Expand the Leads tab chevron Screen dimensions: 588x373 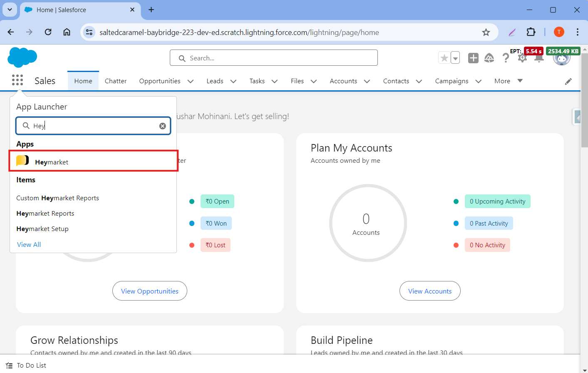pos(233,81)
